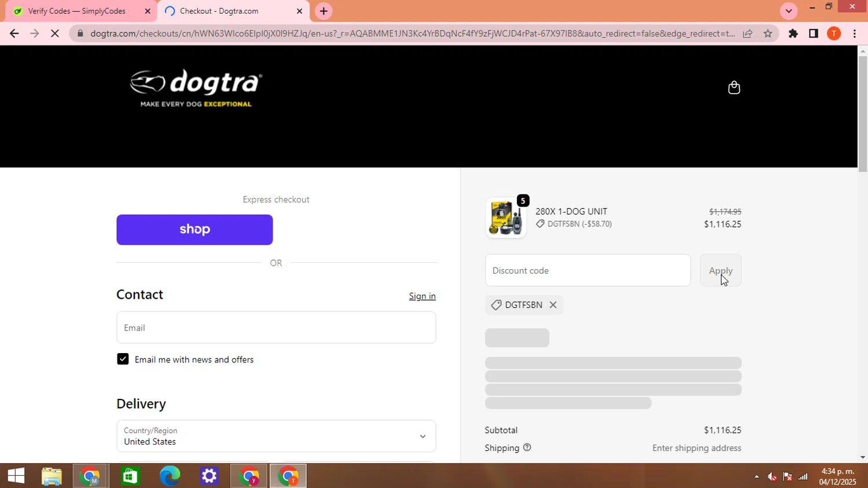Open the extensions puzzle icon
This screenshot has height=488, width=868.
click(x=793, y=34)
